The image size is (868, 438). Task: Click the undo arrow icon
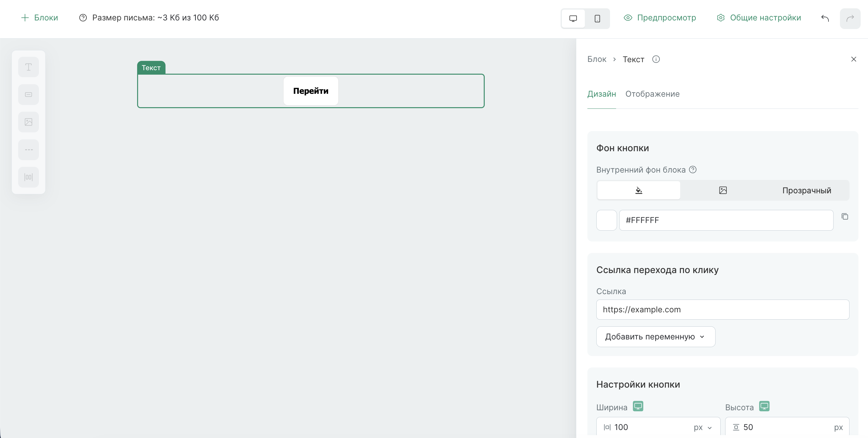coord(825,18)
